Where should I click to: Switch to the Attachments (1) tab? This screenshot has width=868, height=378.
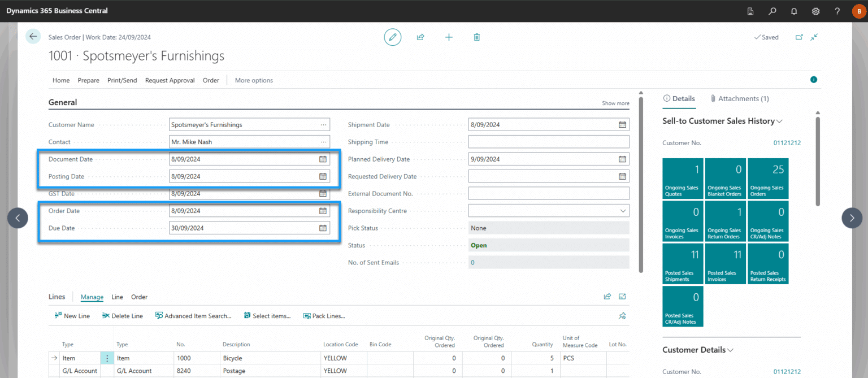pos(740,98)
